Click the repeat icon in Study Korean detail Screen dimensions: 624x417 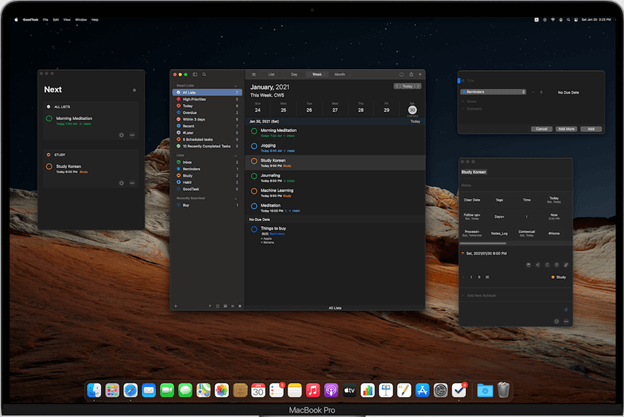click(547, 265)
